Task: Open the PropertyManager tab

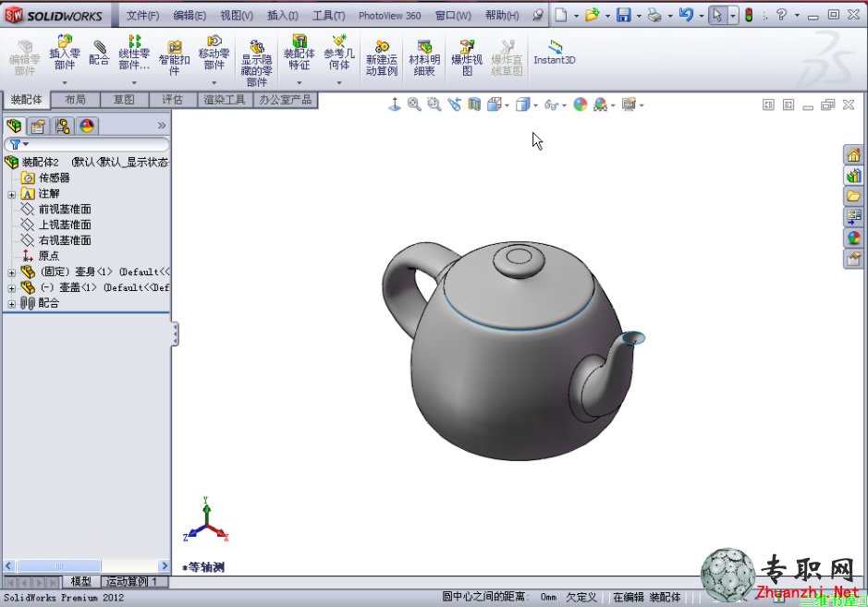Action: pos(38,127)
